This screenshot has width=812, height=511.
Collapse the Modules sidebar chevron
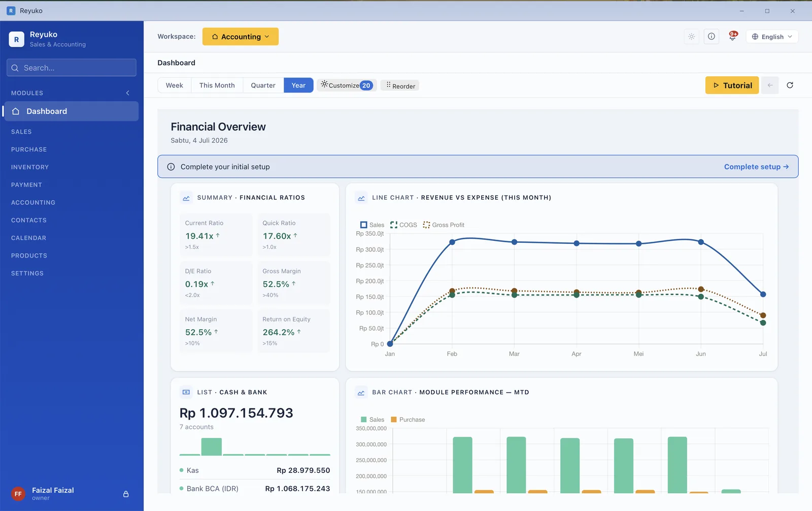point(128,93)
